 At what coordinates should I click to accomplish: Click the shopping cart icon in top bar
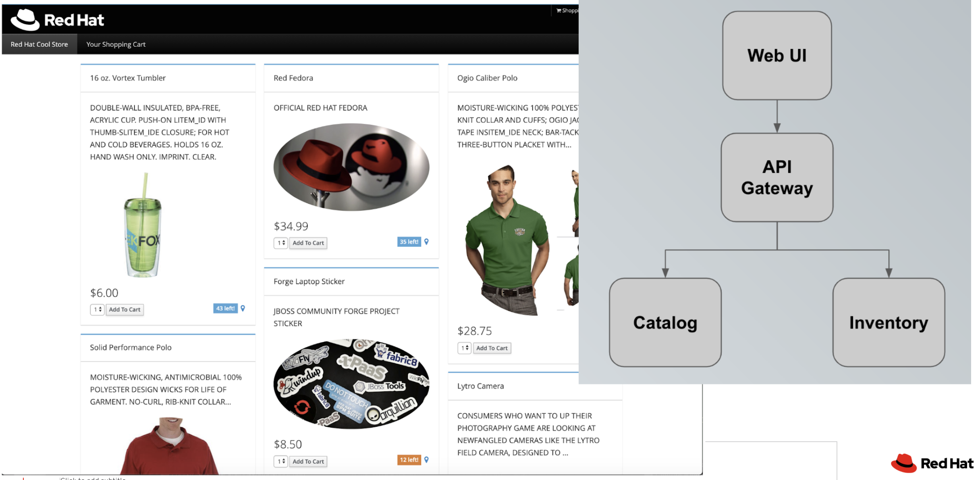point(559,10)
